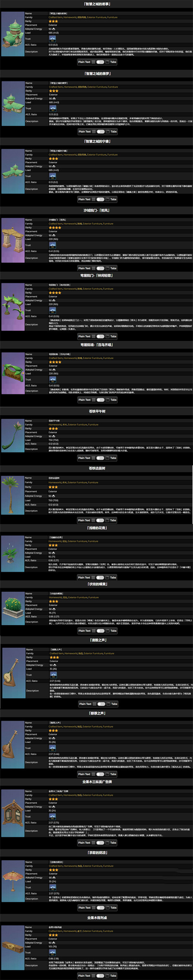Open Exterior Furniture link in 苍铁平午树 Family row
Image resolution: width=193 pixels, height=980 pixels.
point(78,425)
